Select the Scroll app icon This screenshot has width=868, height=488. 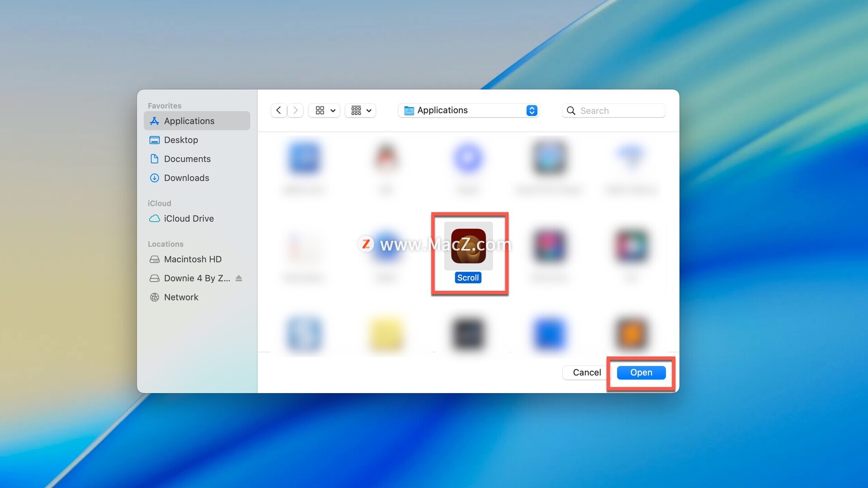coord(468,246)
